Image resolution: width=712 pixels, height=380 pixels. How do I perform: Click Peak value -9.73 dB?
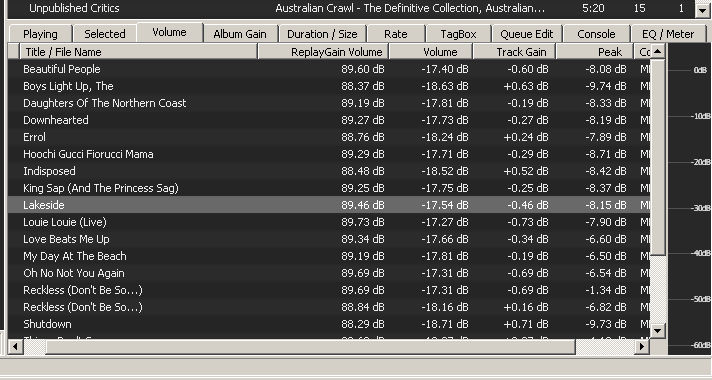(x=605, y=324)
